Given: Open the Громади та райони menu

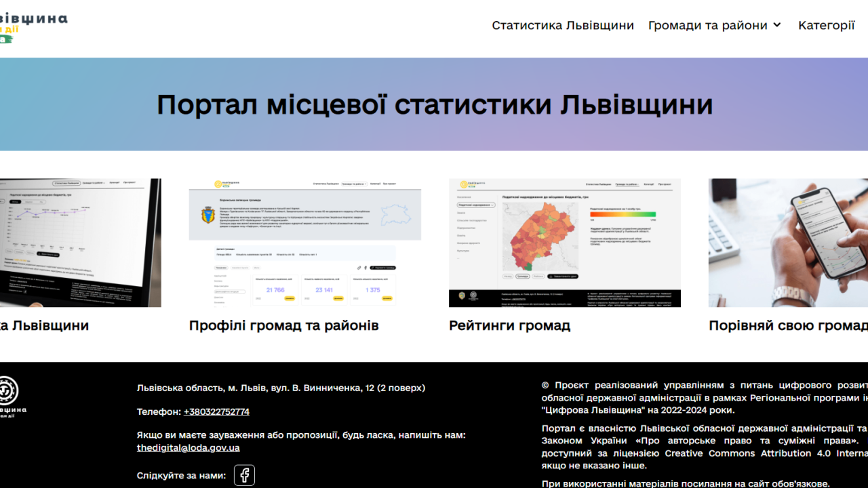Looking at the screenshot, I should click(707, 25).
